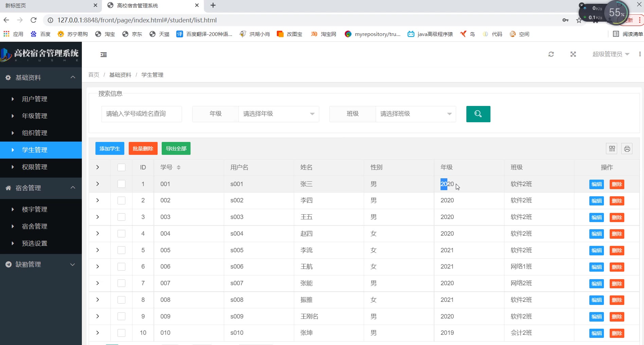Tick the checkbox for the student 张三 row

click(x=121, y=184)
